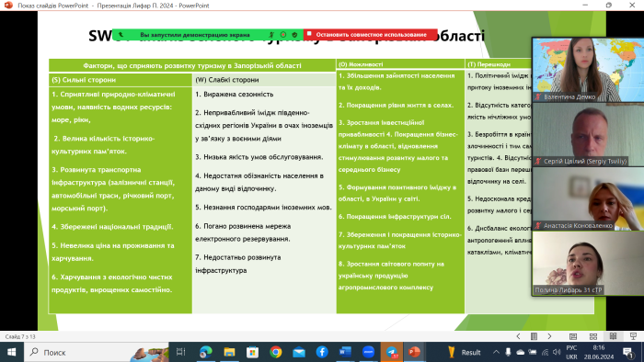This screenshot has height=362, width=644.
Task: Click the muted microphone icon in sharing bar
Action: pyautogui.click(x=271, y=35)
